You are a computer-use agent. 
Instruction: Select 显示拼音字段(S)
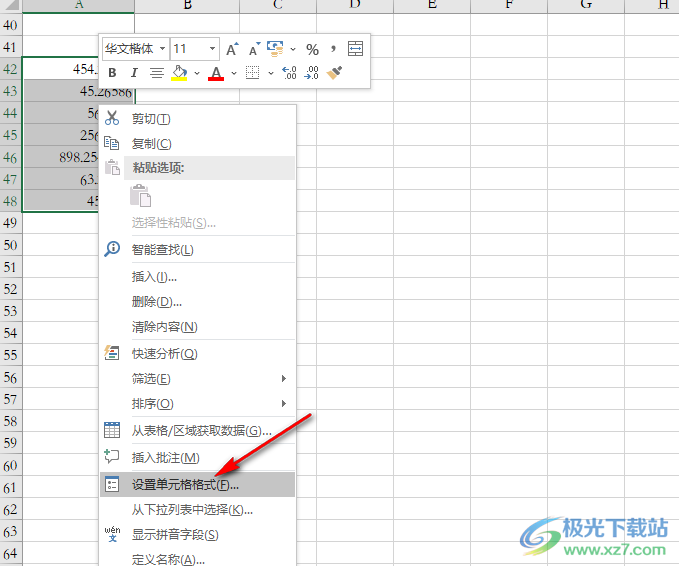coord(197,534)
